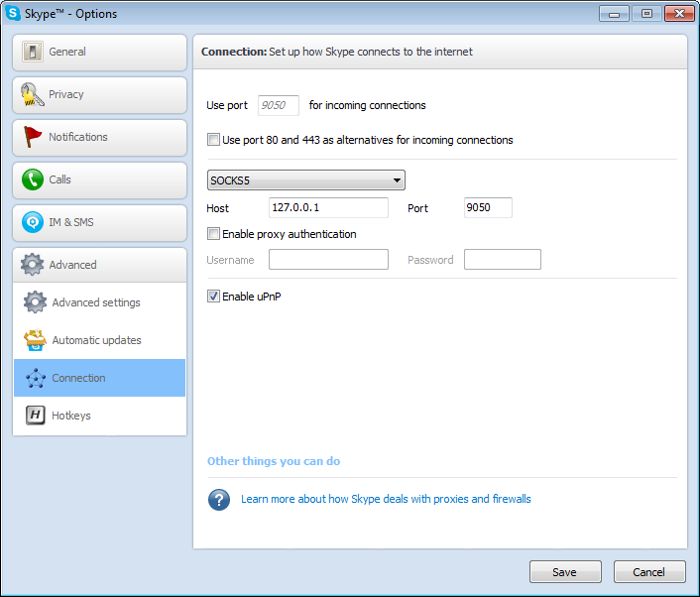The width and height of the screenshot is (700, 597).
Task: Click the blue IM & SMS bubble icon
Action: click(33, 222)
